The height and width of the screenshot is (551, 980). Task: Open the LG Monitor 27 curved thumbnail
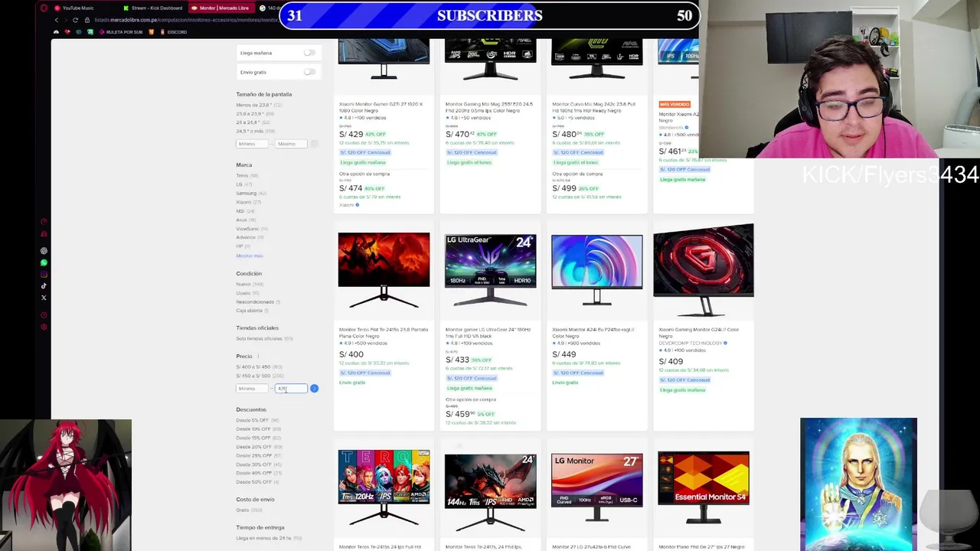tap(596, 487)
